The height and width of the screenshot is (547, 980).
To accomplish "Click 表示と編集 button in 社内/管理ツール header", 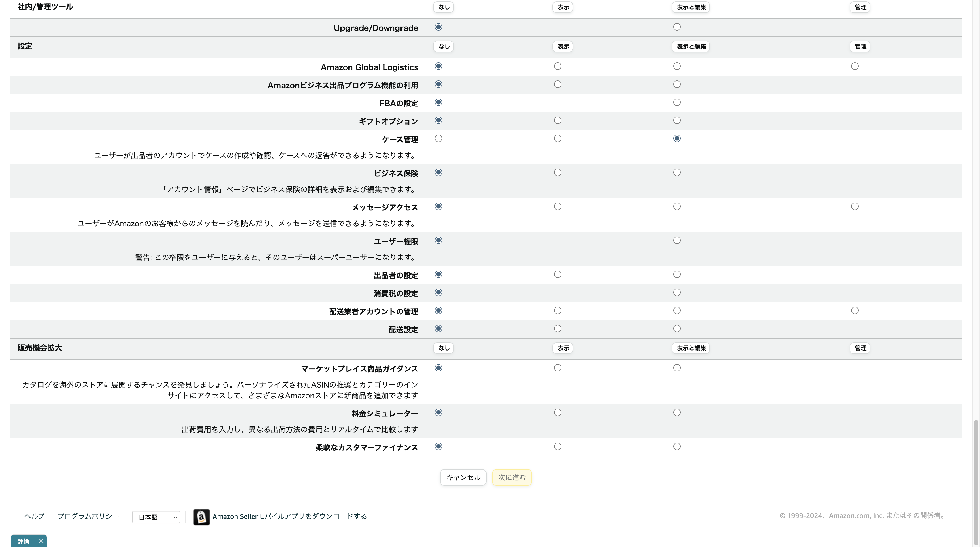I will click(x=691, y=7).
